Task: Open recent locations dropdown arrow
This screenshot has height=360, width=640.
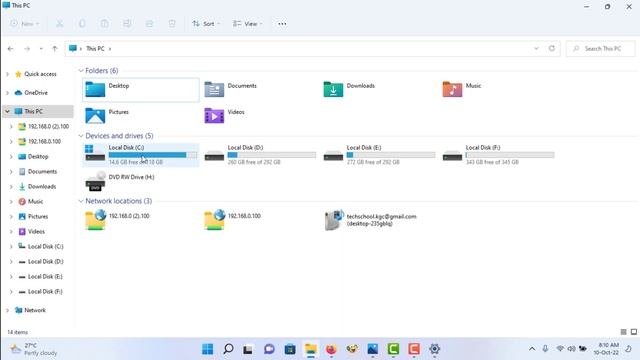Action: click(x=41, y=49)
